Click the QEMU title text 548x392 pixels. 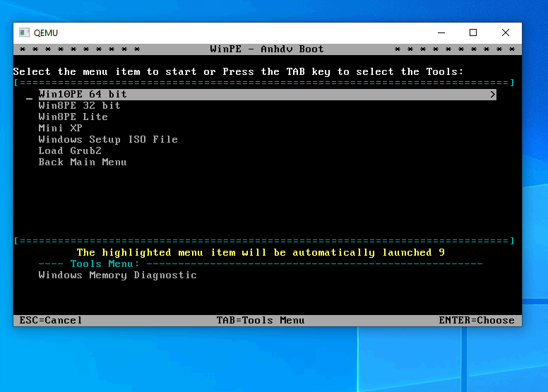coord(46,33)
